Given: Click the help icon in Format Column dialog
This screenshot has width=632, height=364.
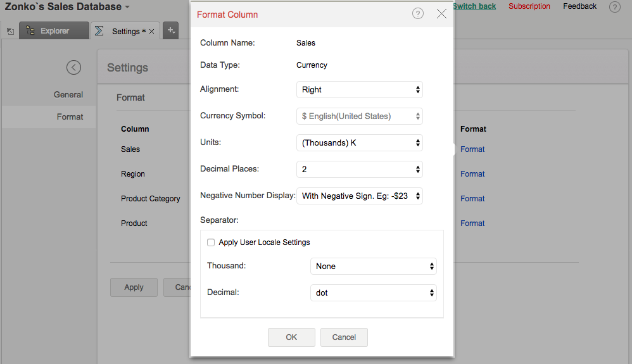Looking at the screenshot, I should pos(417,13).
